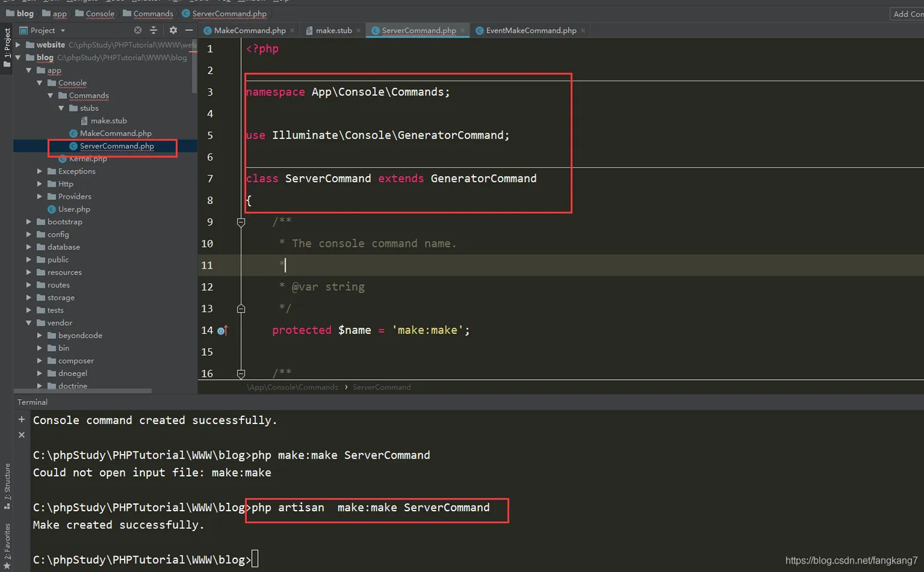
Task: Click \App\Console\Commands in the editor breadcrumb
Action: pyautogui.click(x=292, y=387)
